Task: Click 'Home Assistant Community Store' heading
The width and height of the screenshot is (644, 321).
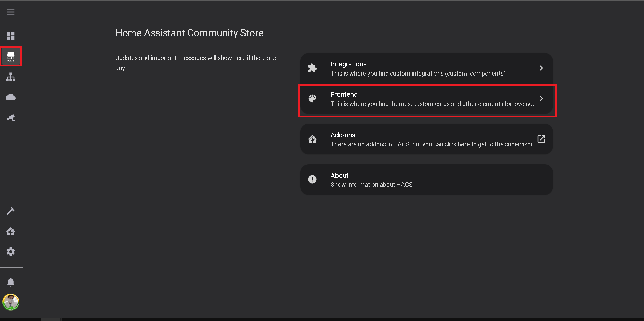Action: 189,33
